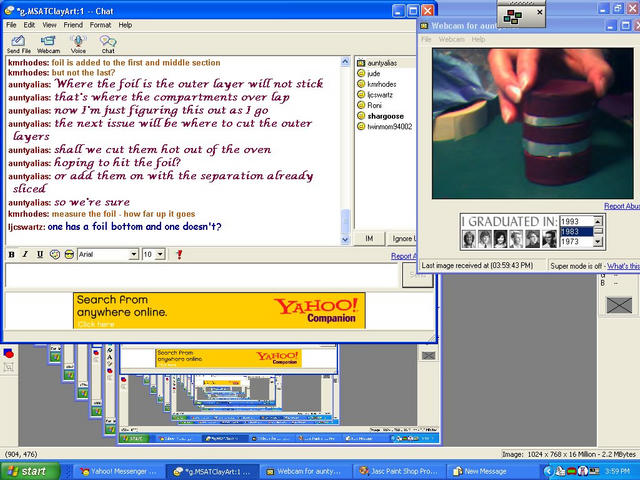The width and height of the screenshot is (640, 480).
Task: Select kmrhodes in the user list
Action: (382, 84)
